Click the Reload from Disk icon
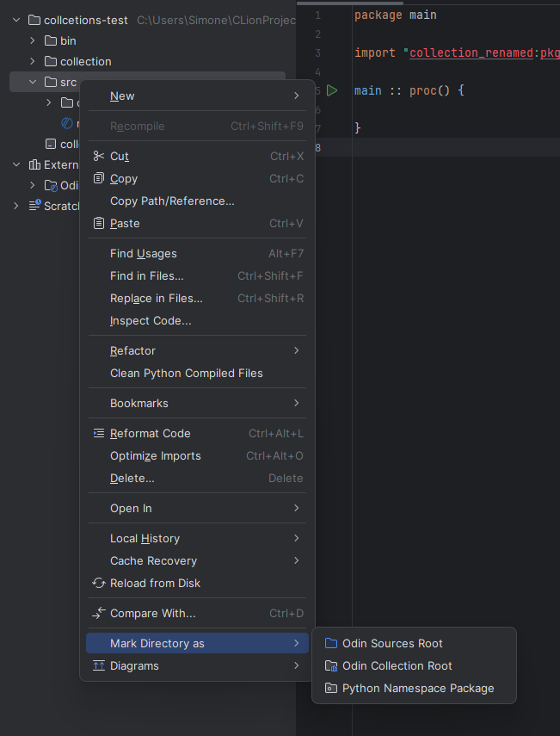The height and width of the screenshot is (736, 560). click(98, 583)
